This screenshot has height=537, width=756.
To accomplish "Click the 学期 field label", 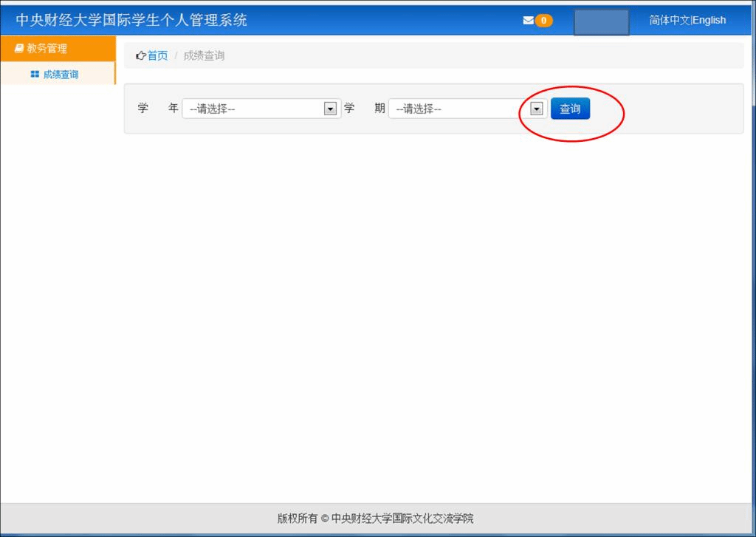I will coord(365,109).
